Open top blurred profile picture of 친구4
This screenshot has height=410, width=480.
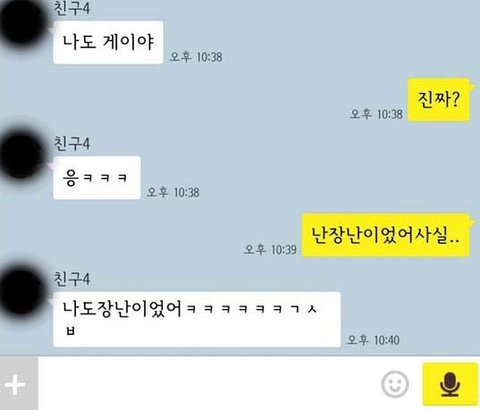pos(22,23)
